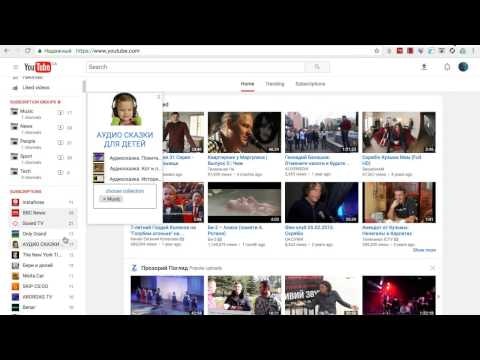
Task: Dismiss the Прозорий Погляд shelf
Action: pos(432,268)
